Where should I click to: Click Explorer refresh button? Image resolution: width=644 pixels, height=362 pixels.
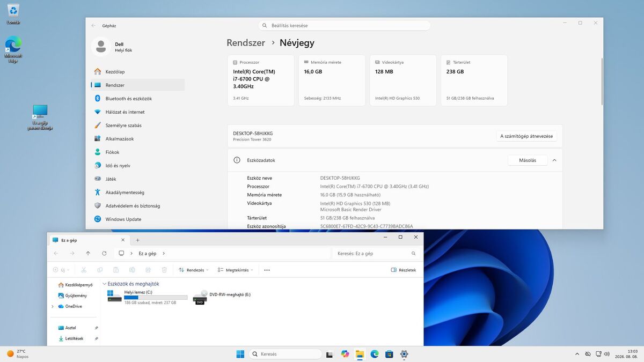pos(104,253)
